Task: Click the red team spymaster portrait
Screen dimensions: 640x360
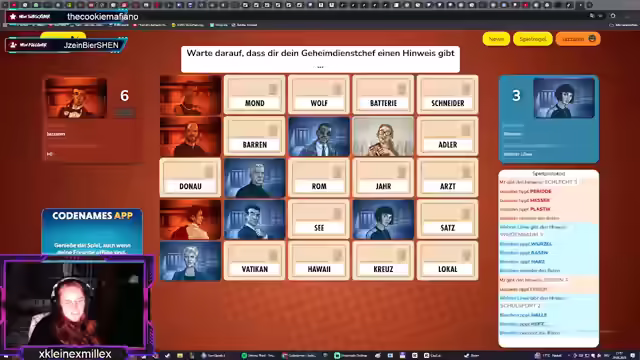Action: 76,98
